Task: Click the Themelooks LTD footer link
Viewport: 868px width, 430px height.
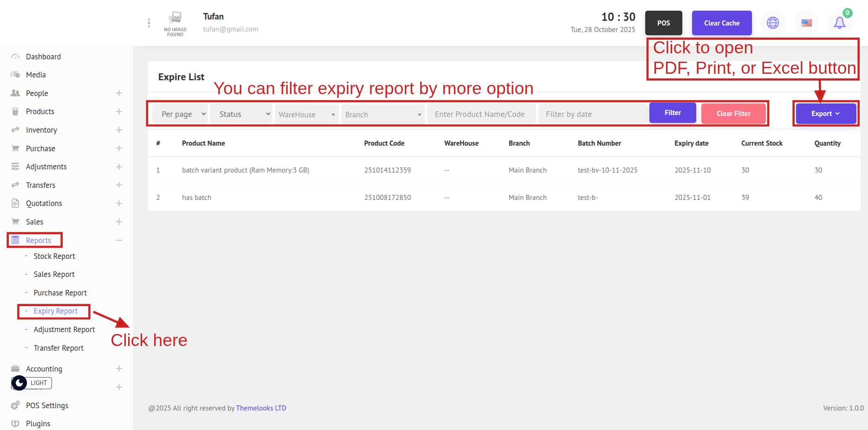Action: pyautogui.click(x=261, y=408)
